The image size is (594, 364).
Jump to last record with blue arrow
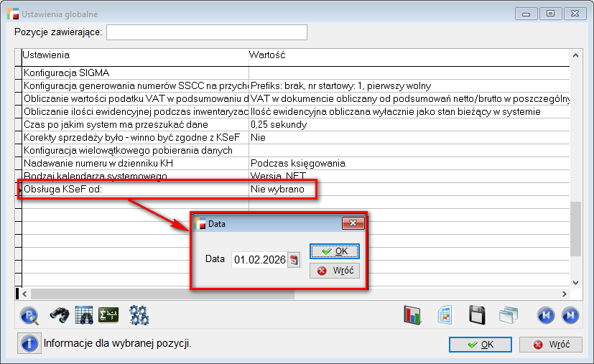click(570, 314)
